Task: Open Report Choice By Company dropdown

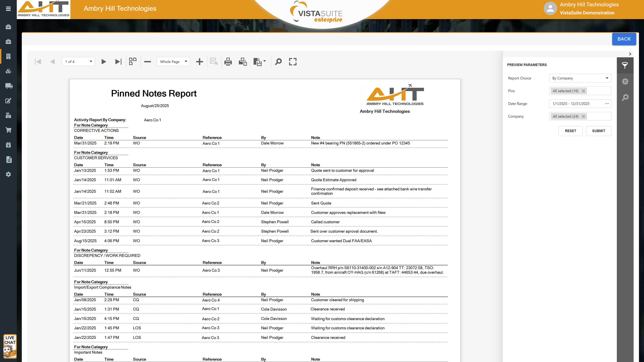Action: [580, 78]
